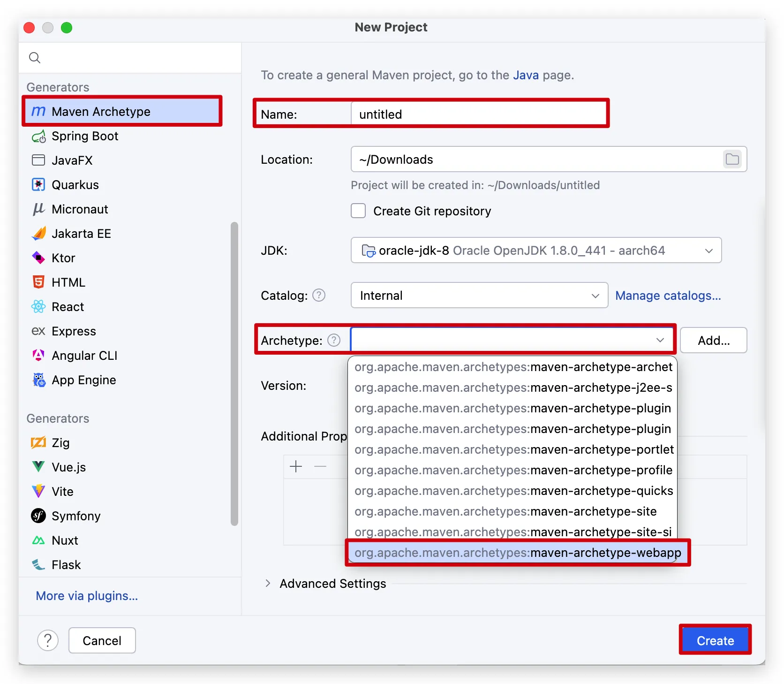Select the maven-archetype-j2ee-s entry
Viewport: 784px width, 684px height.
pos(513,388)
